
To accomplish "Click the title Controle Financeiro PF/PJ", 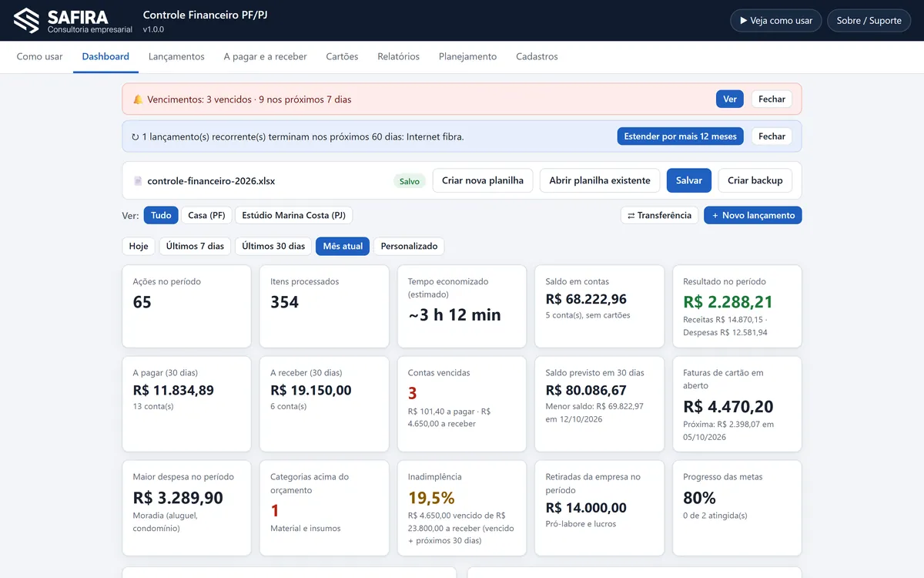I will pyautogui.click(x=206, y=15).
